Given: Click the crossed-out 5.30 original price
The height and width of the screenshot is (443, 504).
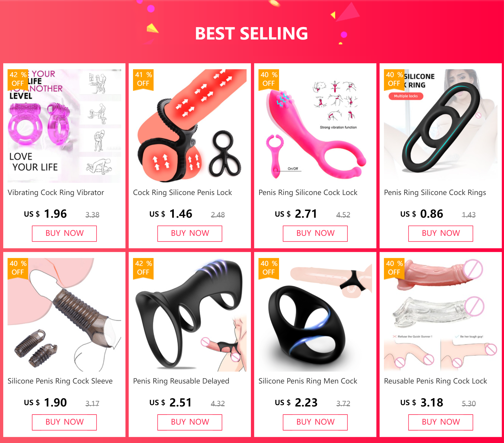Looking at the screenshot, I should [x=469, y=404].
